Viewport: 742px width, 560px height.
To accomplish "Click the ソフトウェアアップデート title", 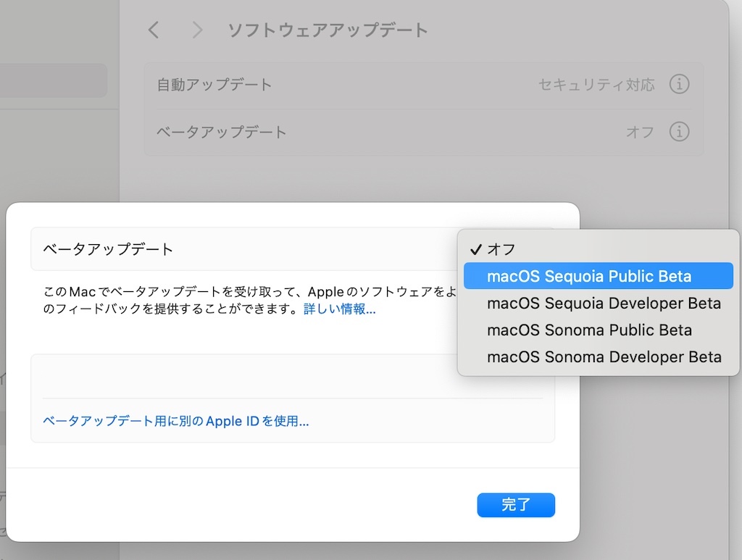I will coord(328,30).
